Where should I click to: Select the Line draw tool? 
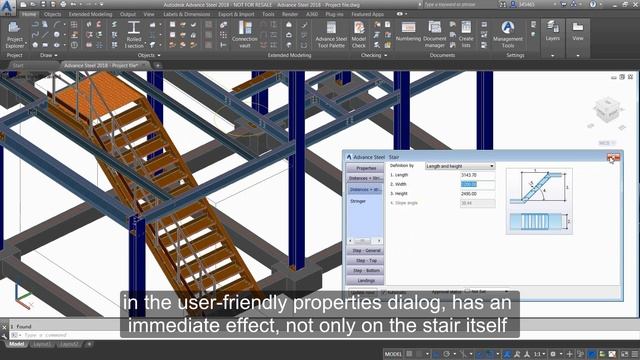point(45,35)
